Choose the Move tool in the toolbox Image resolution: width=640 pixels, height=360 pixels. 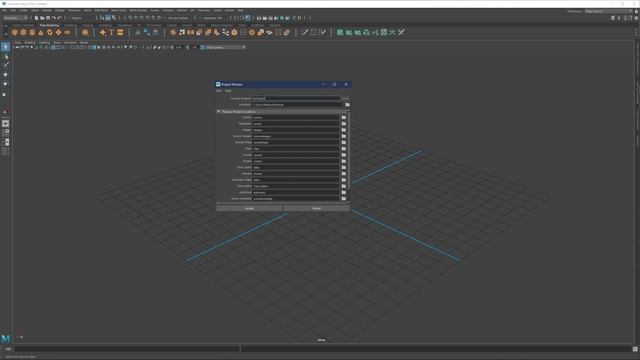pyautogui.click(x=5, y=75)
